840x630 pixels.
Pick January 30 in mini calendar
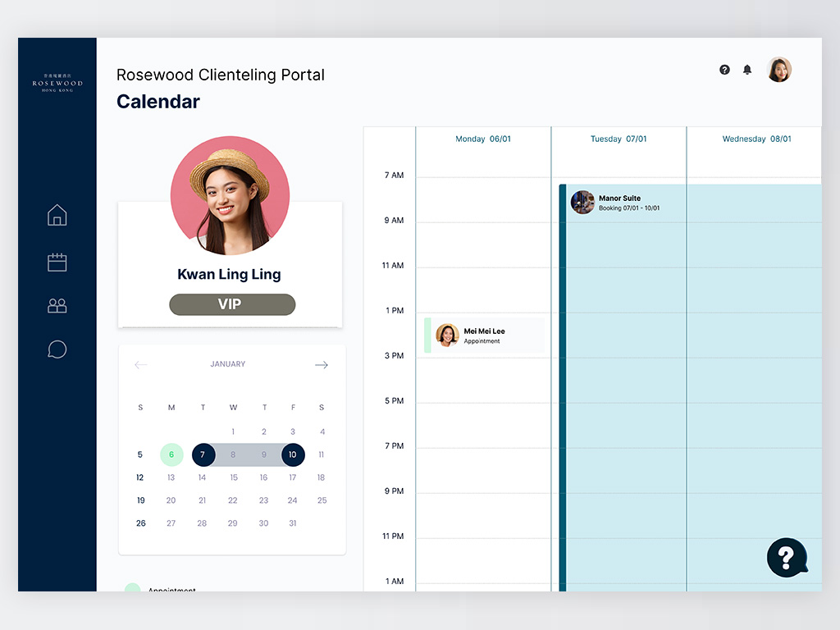point(263,523)
